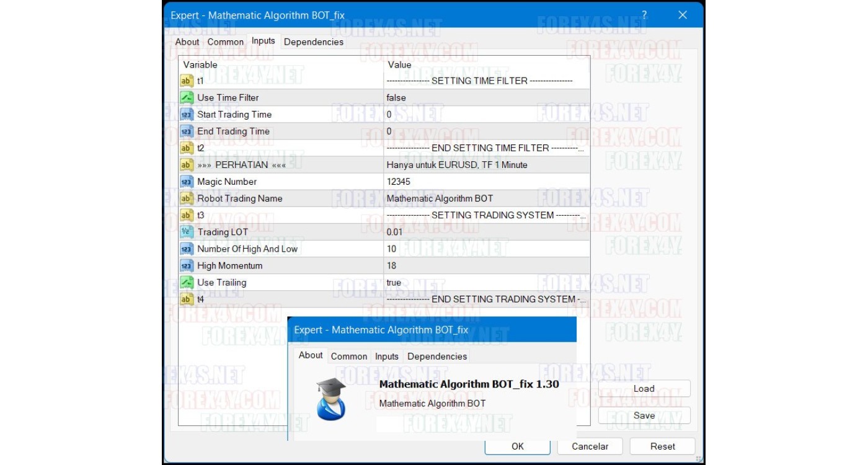The image size is (868, 465).
Task: Select the 'true' value of Use Trailing
Action: tap(394, 282)
